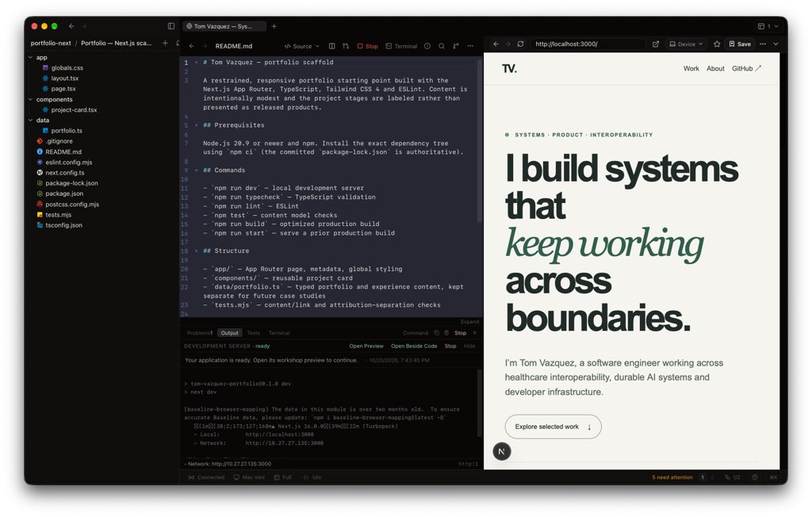The image size is (812, 517).
Task: Open the About link in the preview page
Action: point(715,68)
